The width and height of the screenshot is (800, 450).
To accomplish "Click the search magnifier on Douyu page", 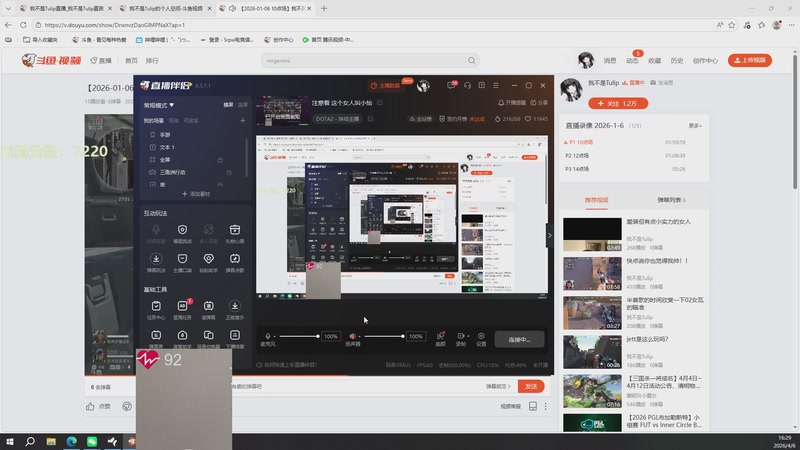I will point(471,60).
